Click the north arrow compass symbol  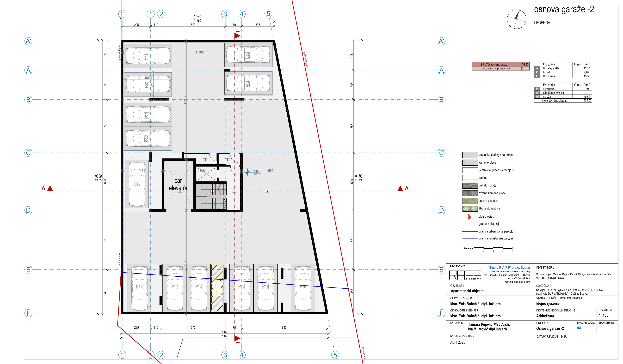click(517, 19)
